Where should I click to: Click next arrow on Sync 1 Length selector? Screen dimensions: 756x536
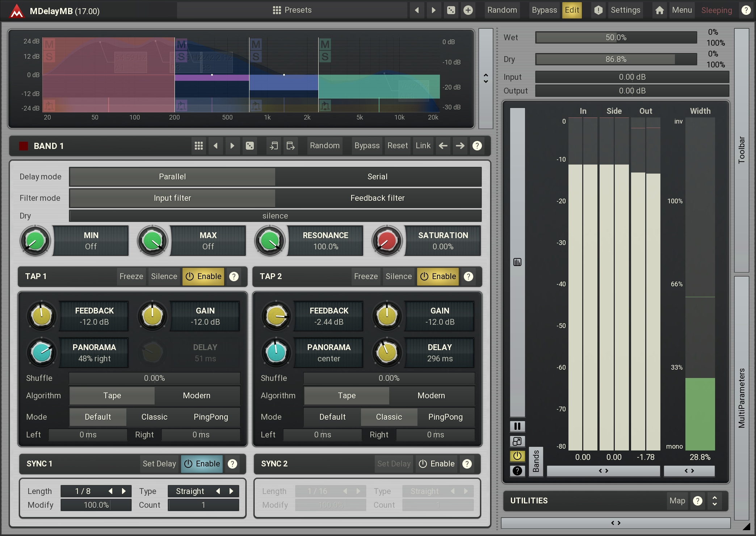tap(124, 491)
